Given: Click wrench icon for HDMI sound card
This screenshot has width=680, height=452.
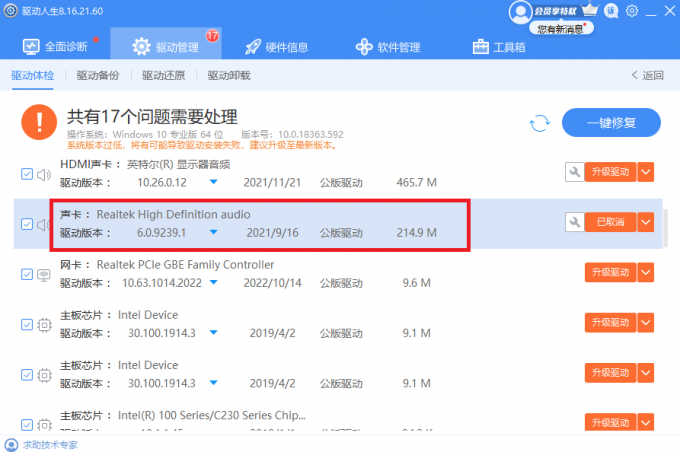Looking at the screenshot, I should 573,172.
